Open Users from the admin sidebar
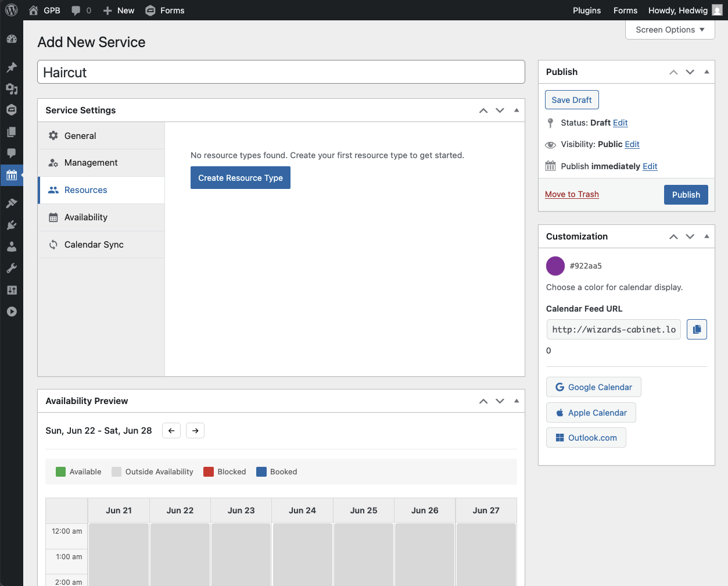Image resolution: width=728 pixels, height=586 pixels. 12,246
